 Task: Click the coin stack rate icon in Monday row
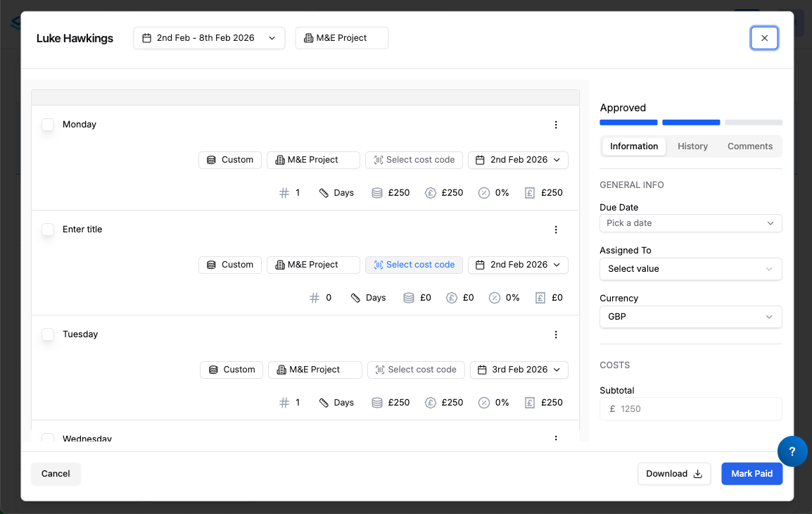pyautogui.click(x=377, y=193)
